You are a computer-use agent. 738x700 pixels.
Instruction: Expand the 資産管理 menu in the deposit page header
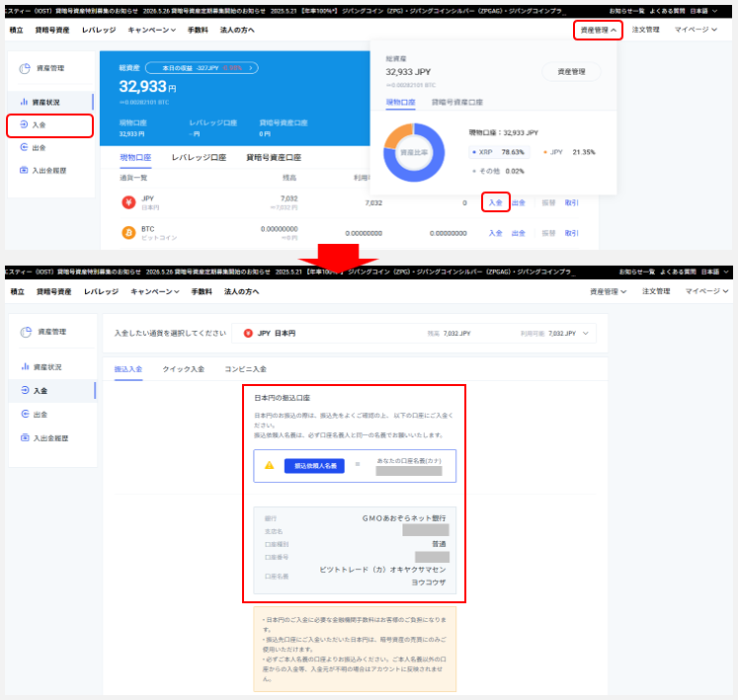[x=609, y=291]
